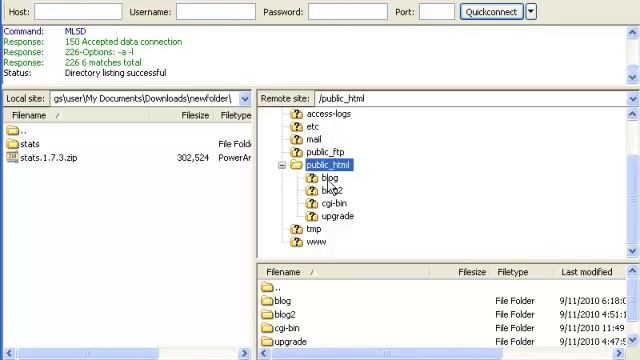
Task: Sort remote files by Last modified column
Action: click(x=590, y=272)
